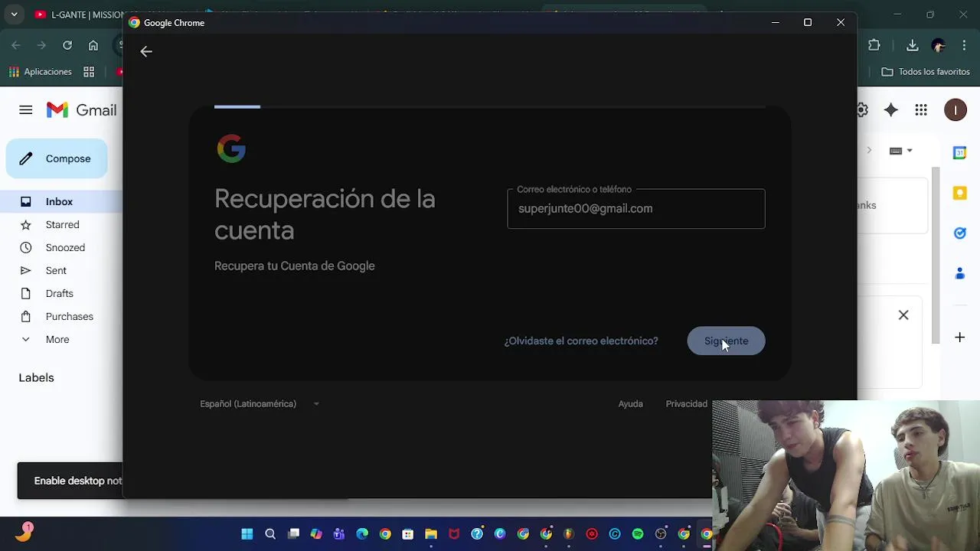
Task: Open the Sent folder
Action: point(56,270)
